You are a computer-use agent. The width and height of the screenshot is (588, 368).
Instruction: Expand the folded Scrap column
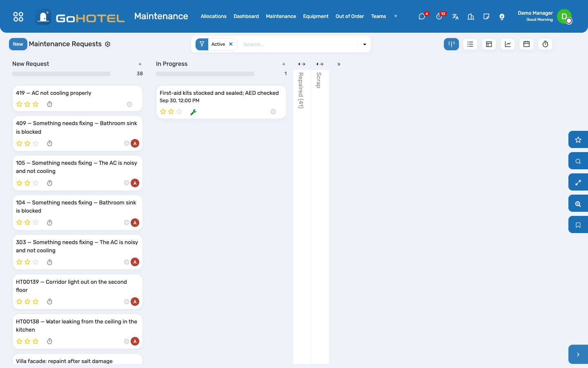click(320, 64)
